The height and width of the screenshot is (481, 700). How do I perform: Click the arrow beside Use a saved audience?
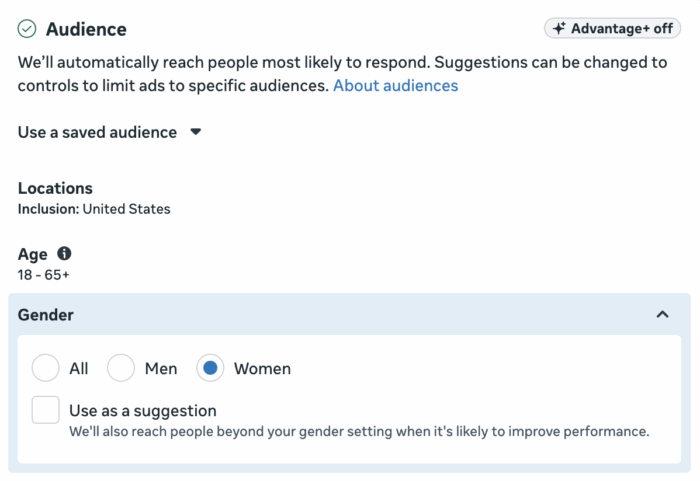[x=196, y=132]
